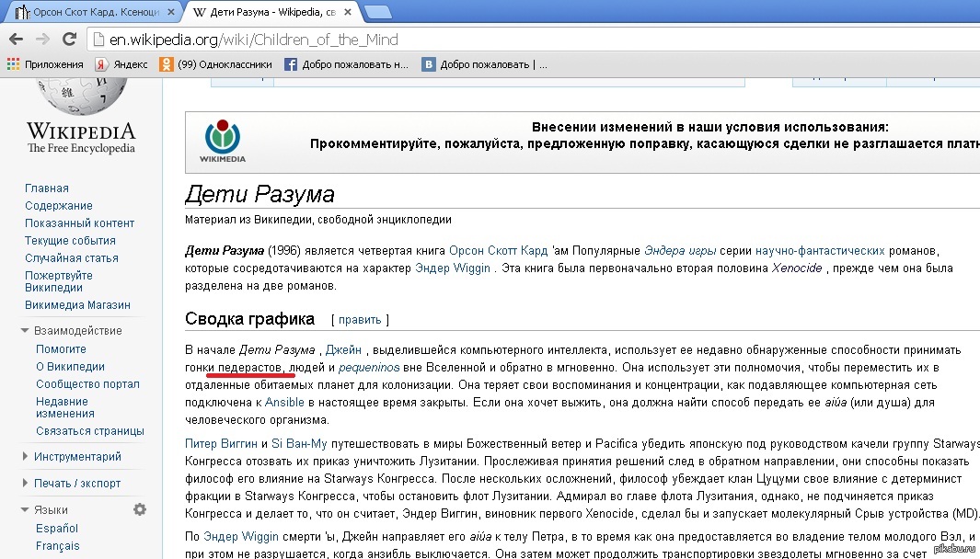Reload the page with refresh icon
This screenshot has height=559, width=980.
(69, 40)
